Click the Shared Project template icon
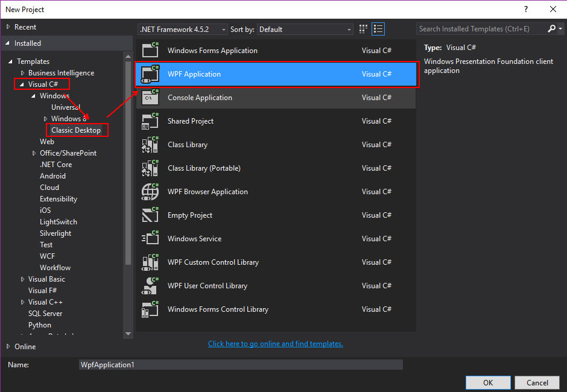This screenshot has height=392, width=567. tap(150, 121)
